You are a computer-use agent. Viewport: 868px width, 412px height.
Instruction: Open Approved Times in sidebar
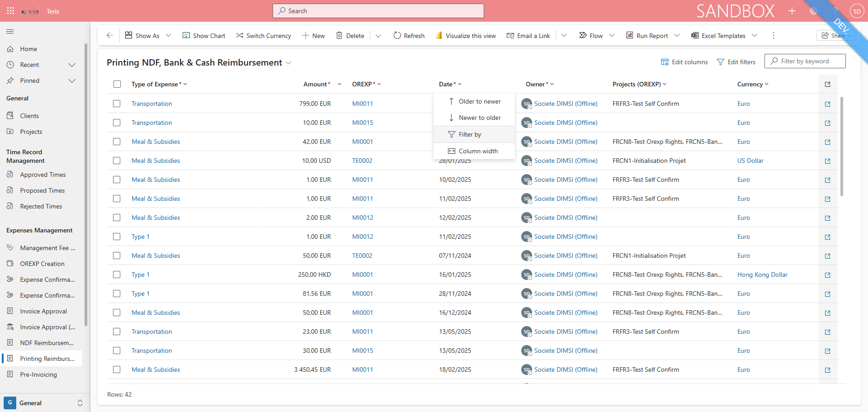click(42, 175)
